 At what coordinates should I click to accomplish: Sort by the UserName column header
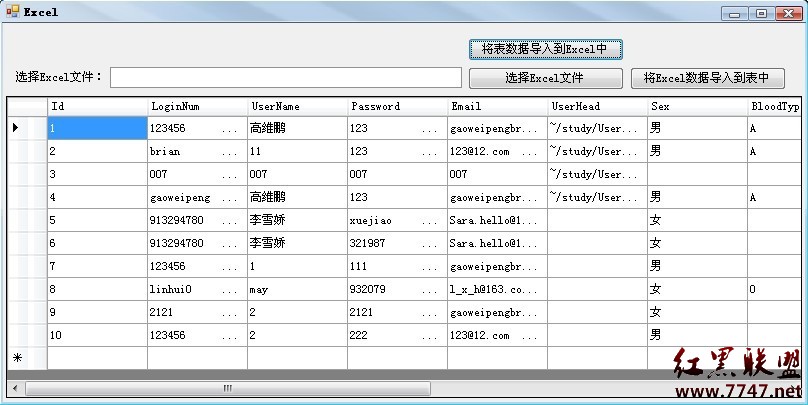[297, 107]
